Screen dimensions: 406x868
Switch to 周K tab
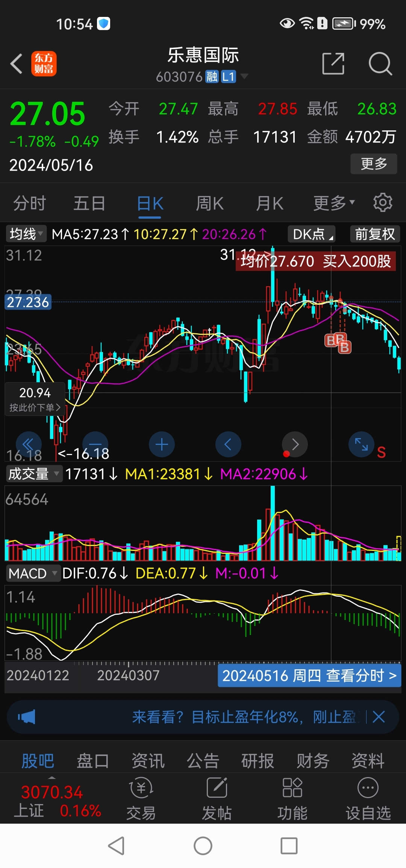[x=210, y=203]
